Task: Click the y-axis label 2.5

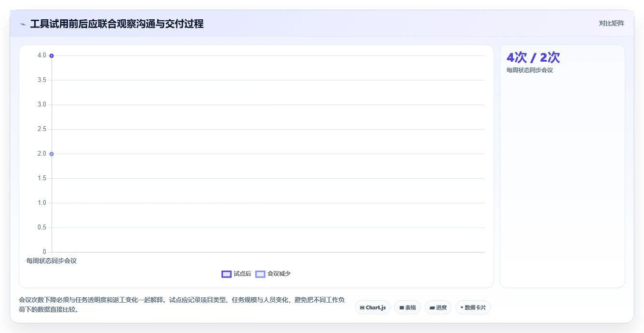Action: (41, 129)
